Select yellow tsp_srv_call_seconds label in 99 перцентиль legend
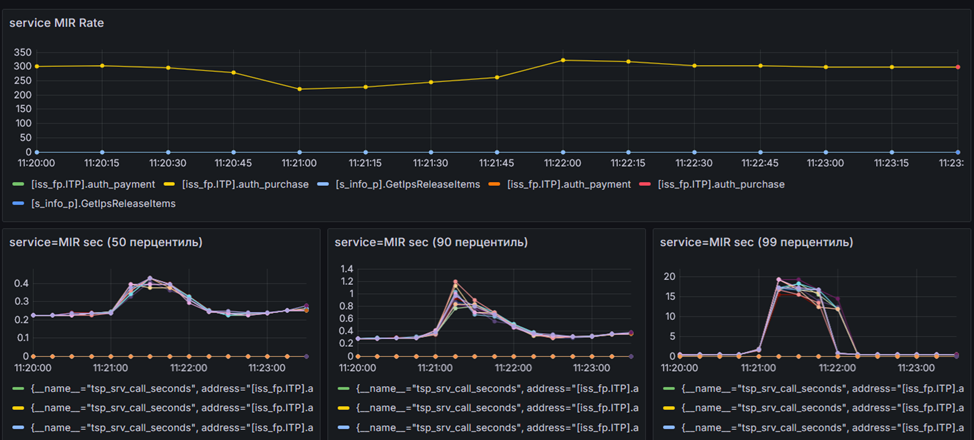Image resolution: width=974 pixels, height=440 pixels. coord(822,408)
